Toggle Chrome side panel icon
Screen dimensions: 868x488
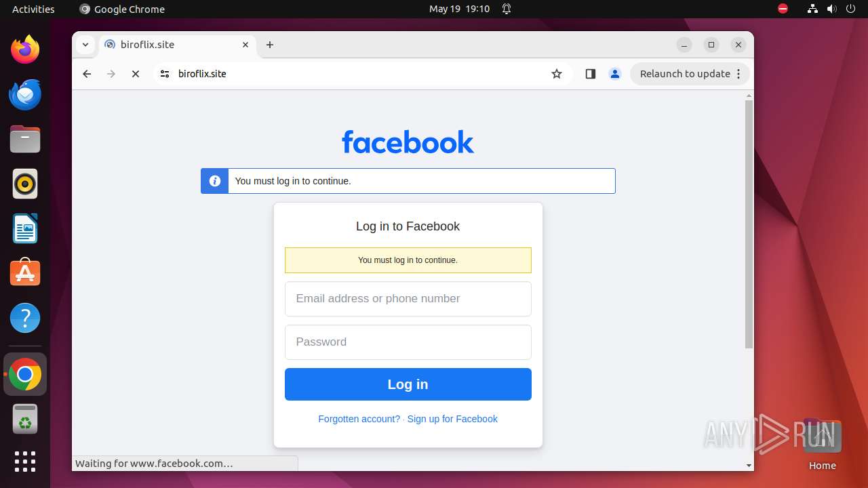[x=591, y=74]
